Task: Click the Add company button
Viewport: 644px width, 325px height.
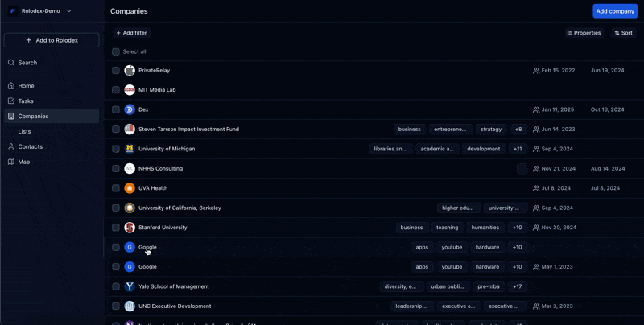Action: coord(615,11)
